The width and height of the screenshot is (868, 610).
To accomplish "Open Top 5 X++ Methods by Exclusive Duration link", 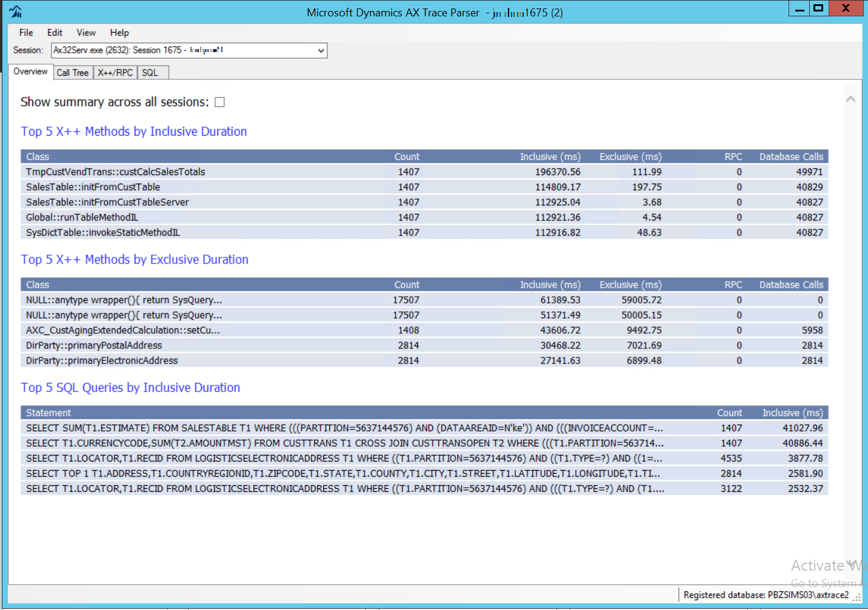I will pos(135,259).
